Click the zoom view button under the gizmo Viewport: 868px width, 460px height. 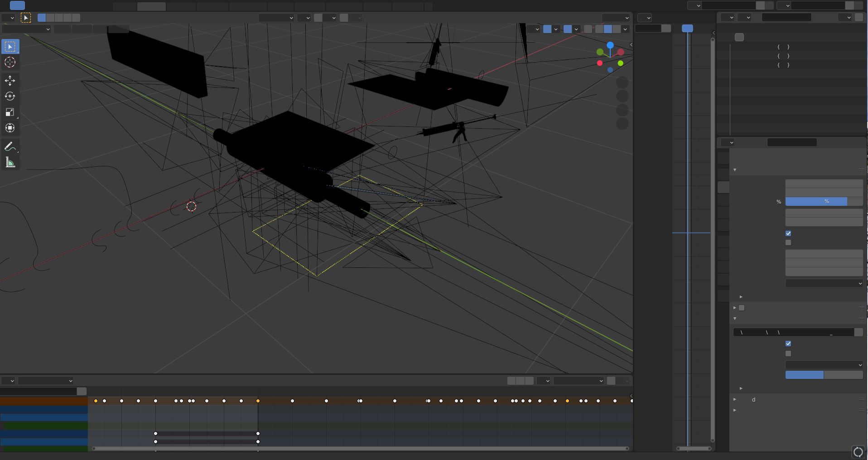[622, 82]
